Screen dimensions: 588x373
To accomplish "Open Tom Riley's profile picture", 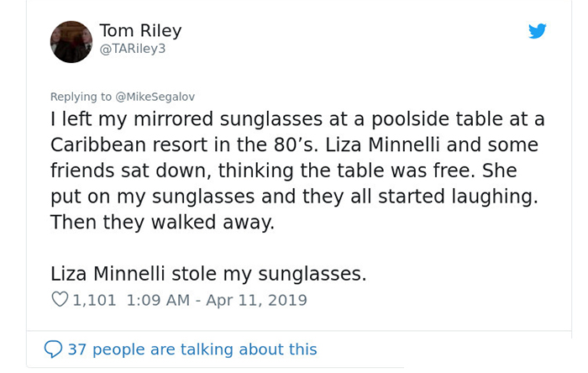I will coord(71,42).
